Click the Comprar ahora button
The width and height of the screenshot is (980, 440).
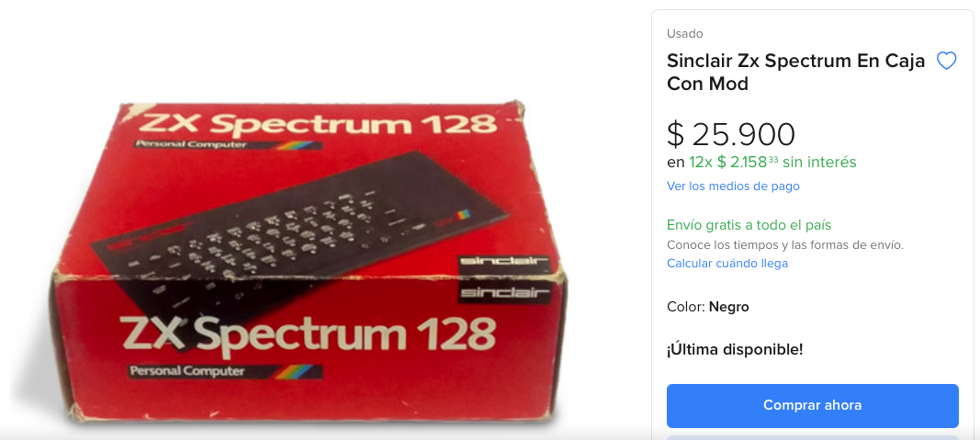813,405
